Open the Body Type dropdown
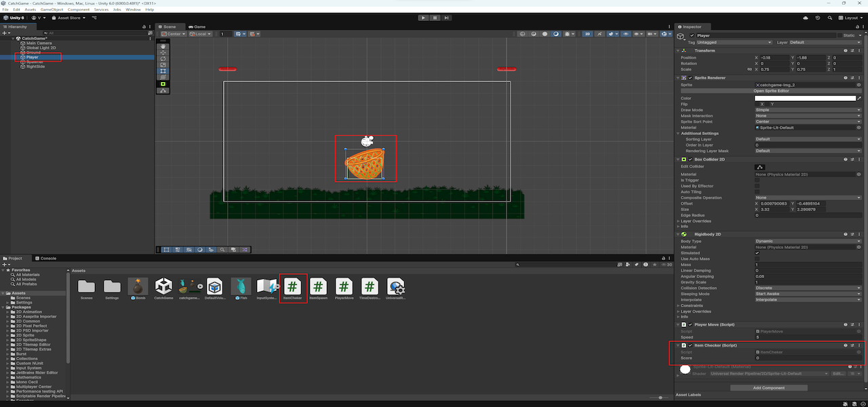This screenshot has width=868, height=407. click(x=808, y=241)
